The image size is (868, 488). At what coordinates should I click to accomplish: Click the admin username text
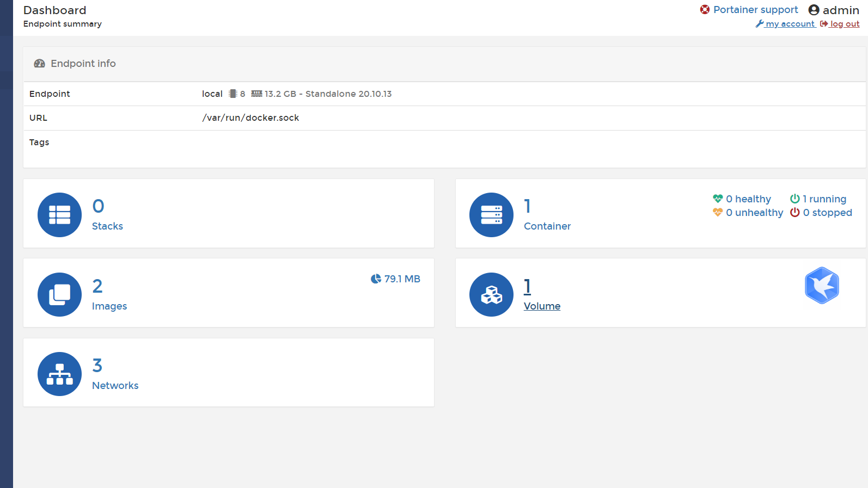click(x=841, y=10)
